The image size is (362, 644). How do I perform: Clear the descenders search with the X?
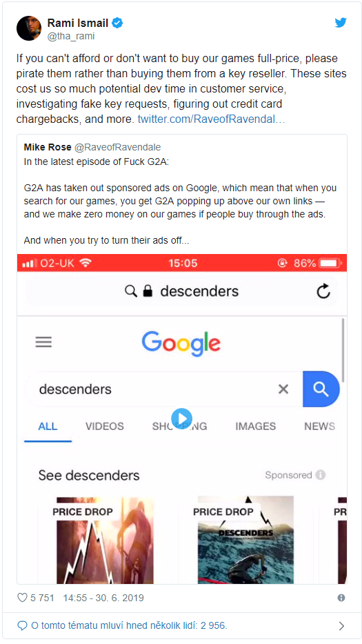[283, 389]
